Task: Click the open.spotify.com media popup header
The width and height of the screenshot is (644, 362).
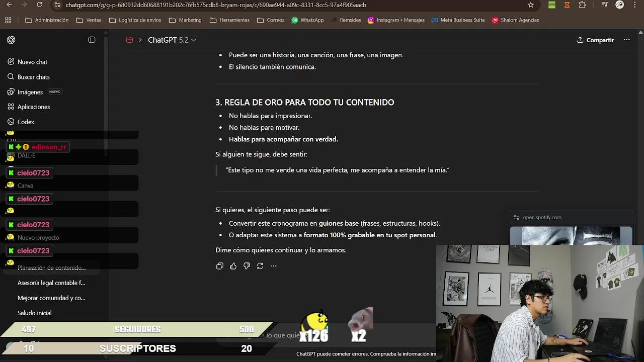Action: [x=571, y=218]
